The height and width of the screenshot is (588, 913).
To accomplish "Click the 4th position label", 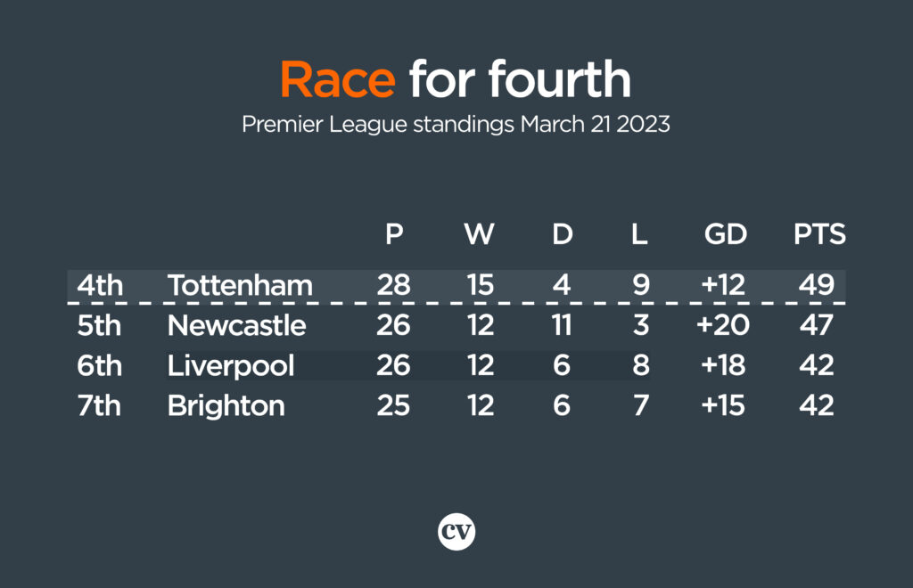I will pyautogui.click(x=100, y=285).
